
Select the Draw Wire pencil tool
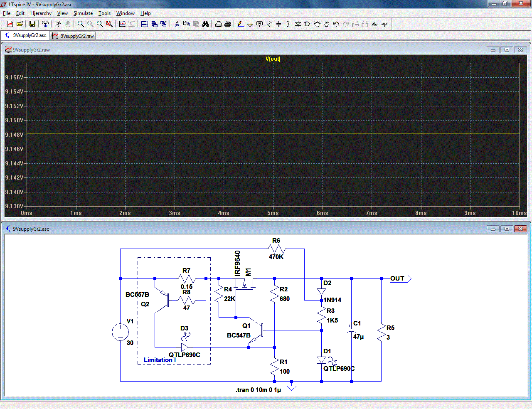tap(241, 24)
